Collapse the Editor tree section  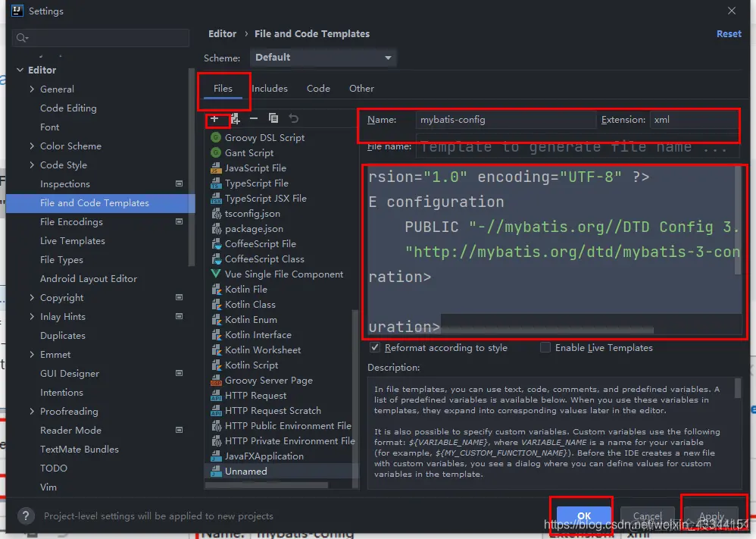(x=20, y=70)
